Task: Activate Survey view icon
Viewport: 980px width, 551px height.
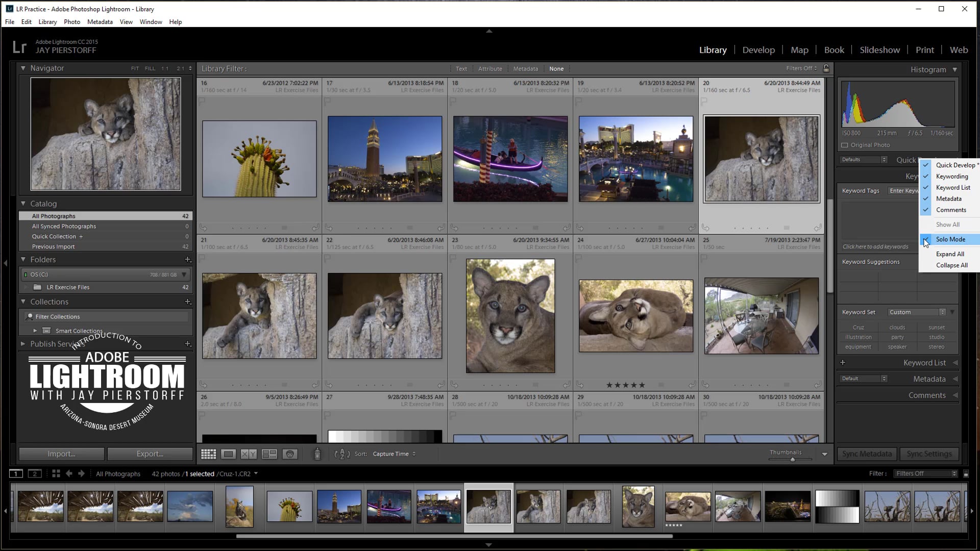Action: tap(269, 454)
